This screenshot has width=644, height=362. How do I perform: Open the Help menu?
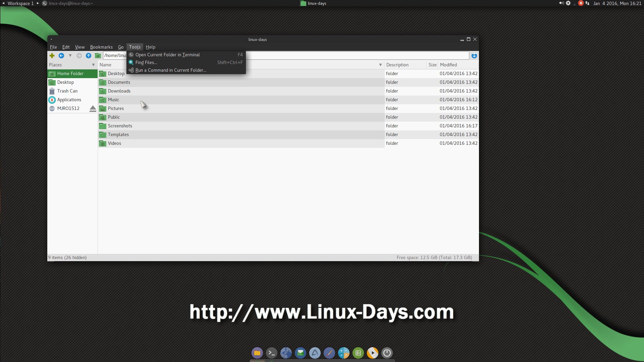tap(151, 47)
